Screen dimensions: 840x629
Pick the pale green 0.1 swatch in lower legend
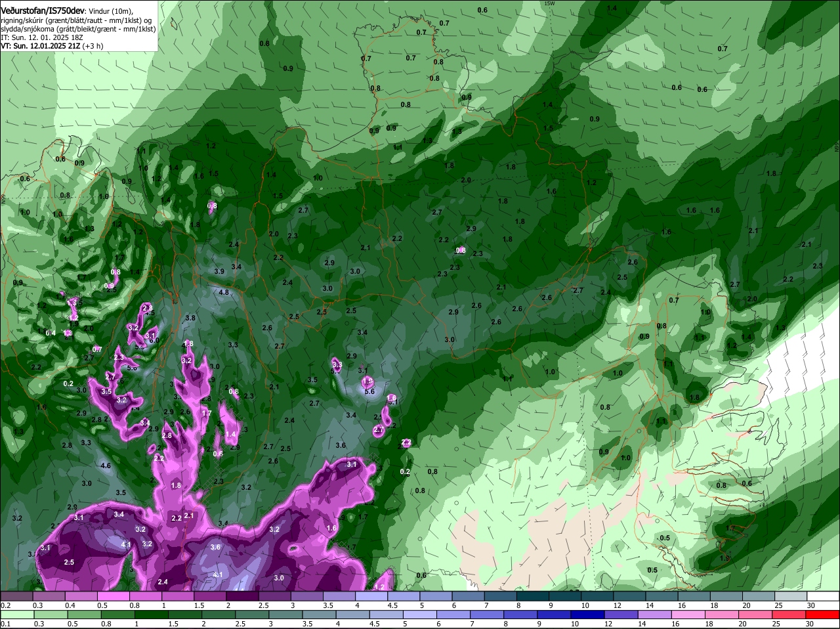pos(16,615)
